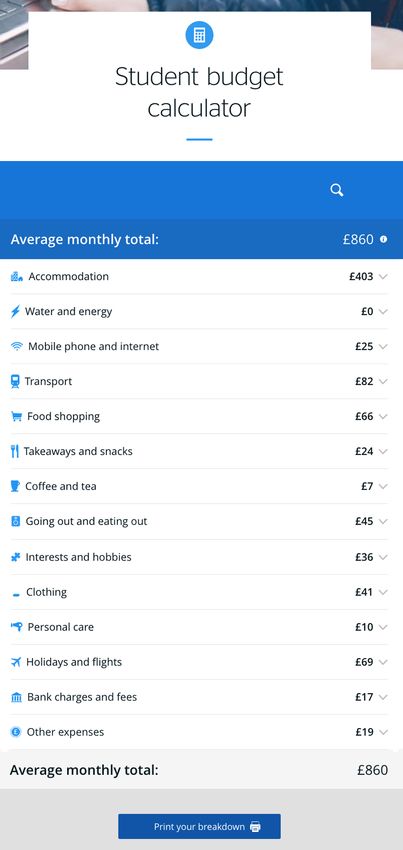
Task: Click the lightning bolt Water and energy icon
Action: pos(15,312)
